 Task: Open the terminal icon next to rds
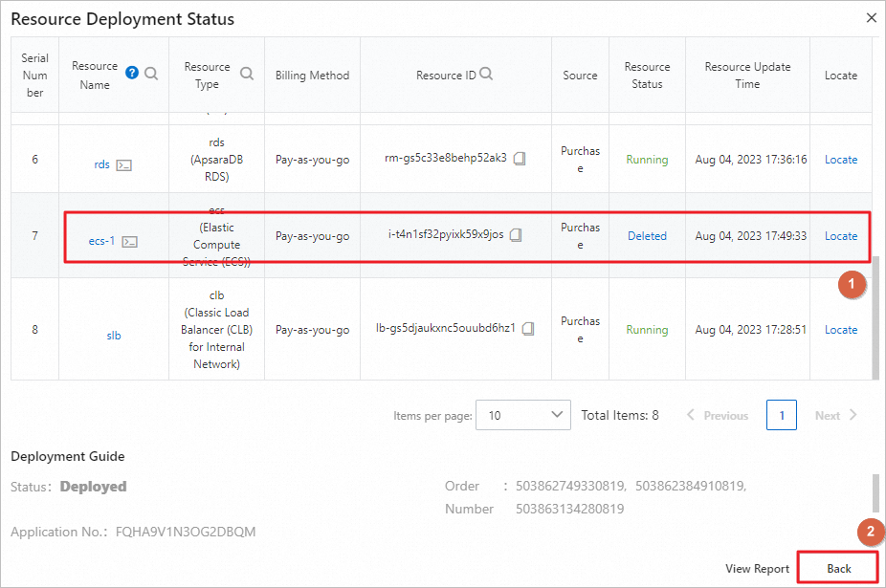click(123, 164)
